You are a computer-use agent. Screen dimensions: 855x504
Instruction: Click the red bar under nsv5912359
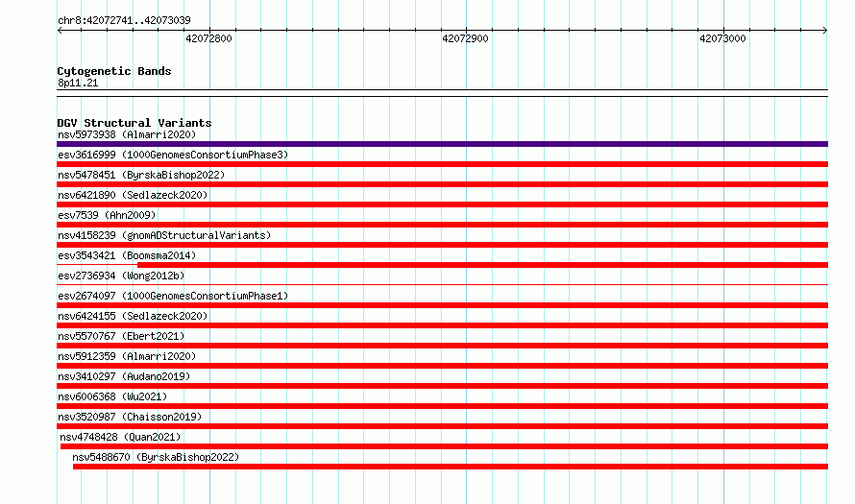pyautogui.click(x=442, y=366)
